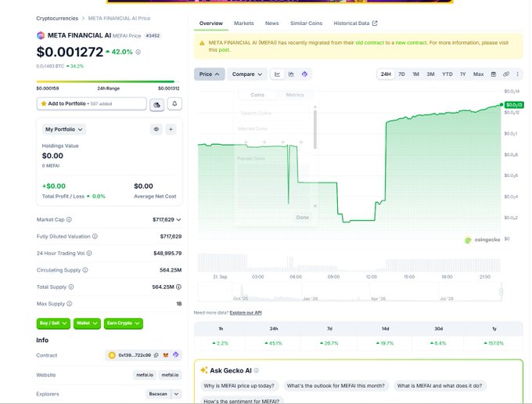Select the YTD chart range
The height and width of the screenshot is (404, 532).
[x=448, y=74]
